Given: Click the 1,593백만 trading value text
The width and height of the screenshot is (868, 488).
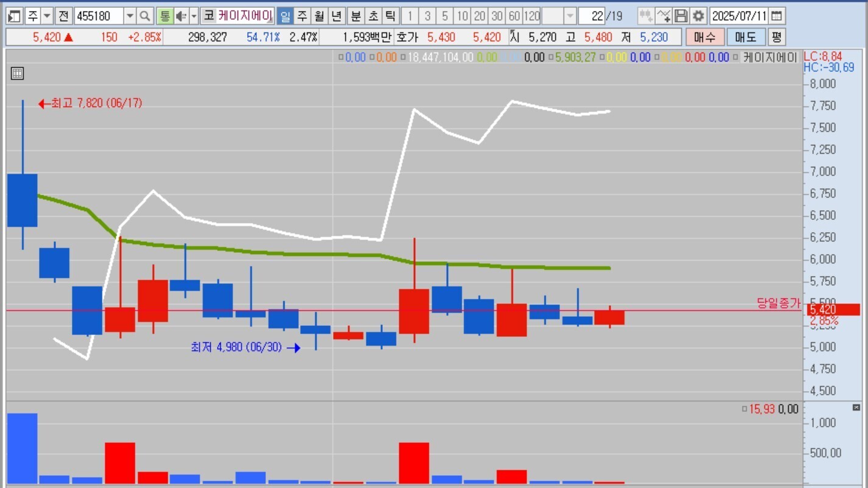Looking at the screenshot, I should coord(367,37).
